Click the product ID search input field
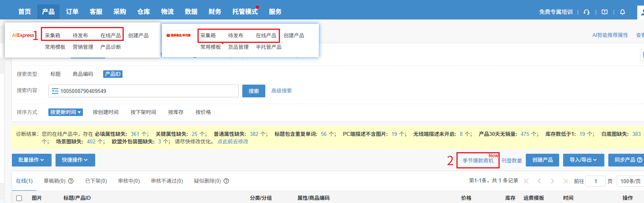This screenshot has width=644, height=203. [x=147, y=91]
